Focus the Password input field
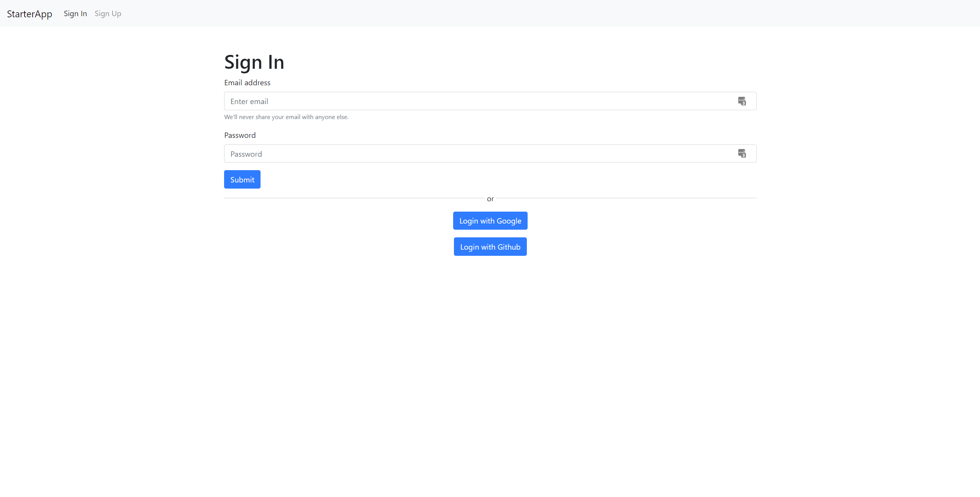The image size is (980, 497). click(x=460, y=154)
